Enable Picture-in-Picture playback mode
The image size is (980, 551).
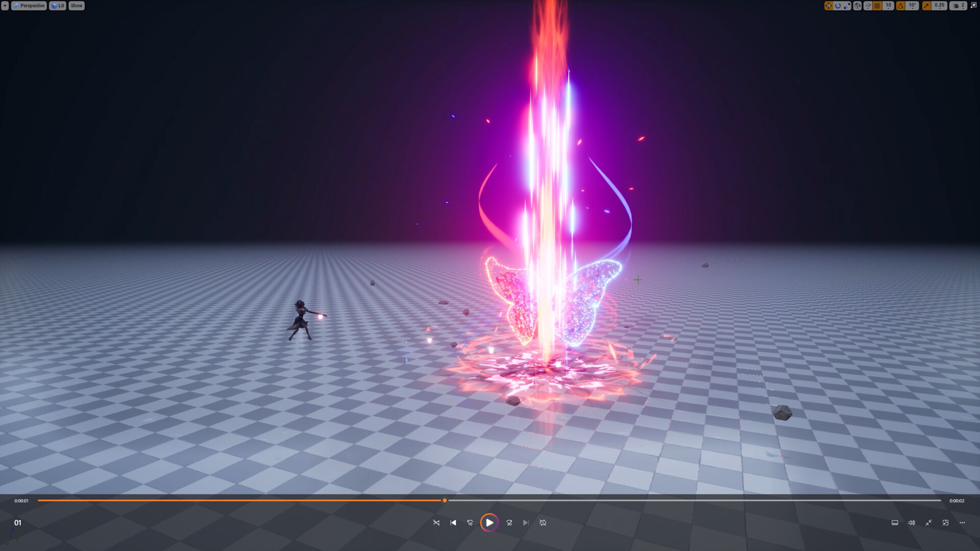(x=945, y=522)
